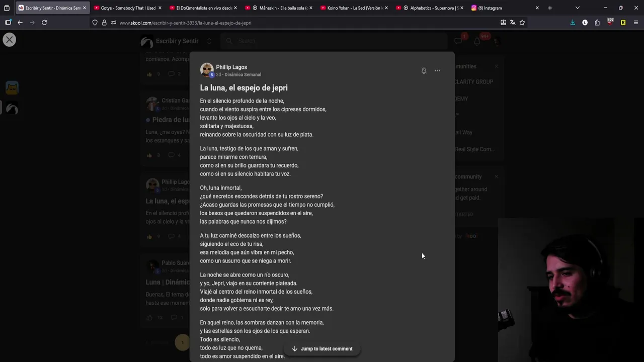Expand the Escribir y Sentir community switcher
Screen dimensions: 644x362
[x=209, y=41]
